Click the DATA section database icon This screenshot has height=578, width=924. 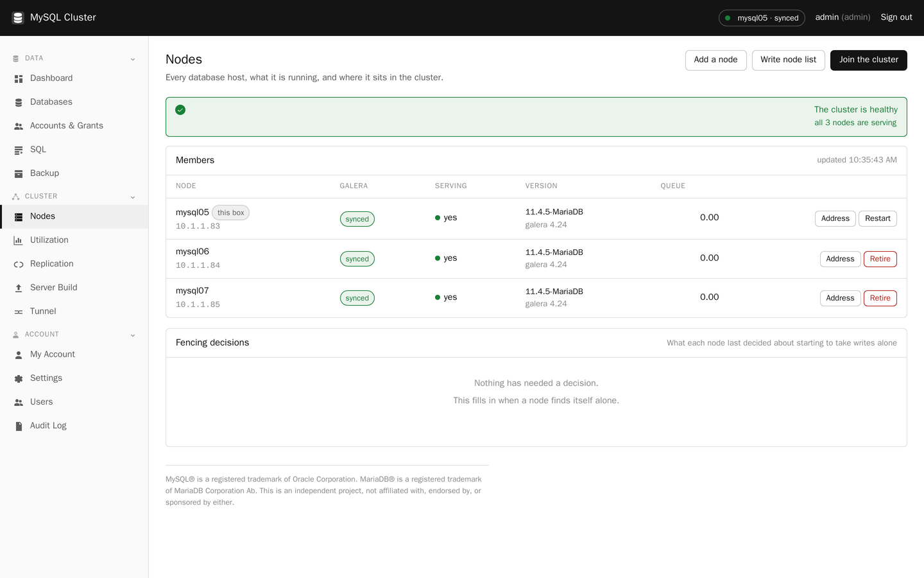16,58
